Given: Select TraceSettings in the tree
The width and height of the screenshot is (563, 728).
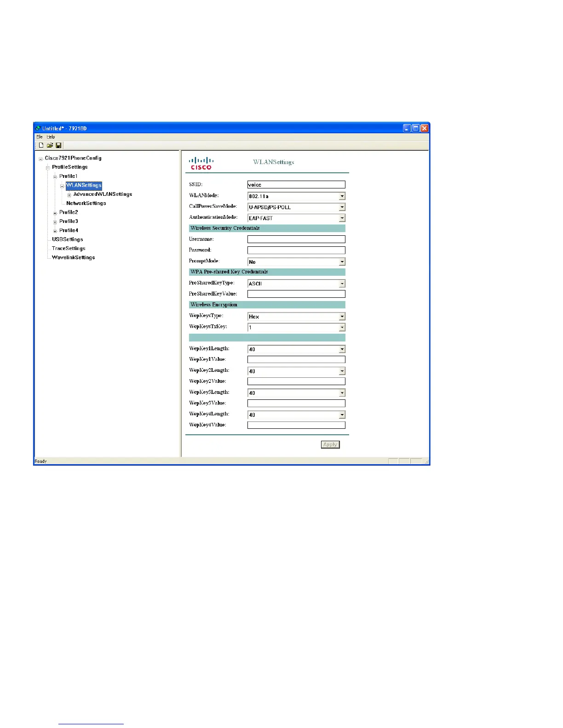Looking at the screenshot, I should pyautogui.click(x=69, y=248).
